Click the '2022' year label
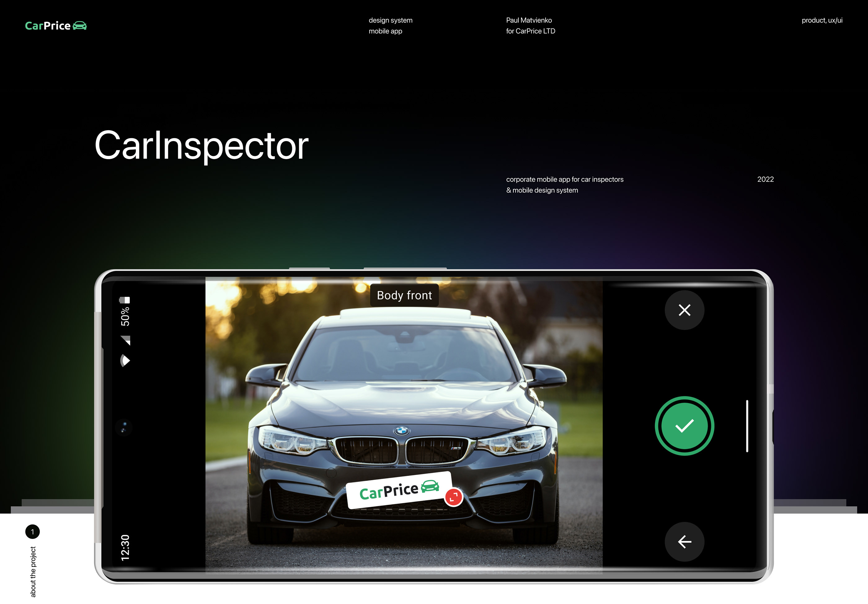This screenshot has height=604, width=868. point(766,179)
